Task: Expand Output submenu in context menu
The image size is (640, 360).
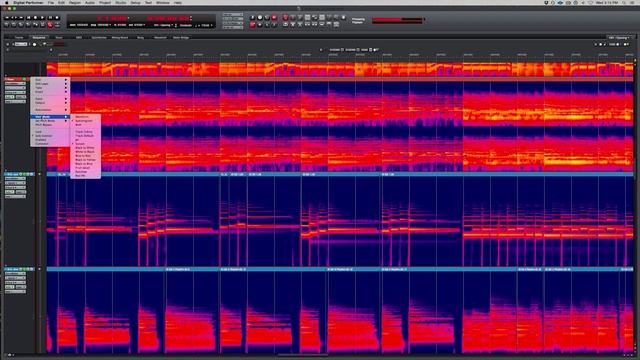Action: coord(50,103)
